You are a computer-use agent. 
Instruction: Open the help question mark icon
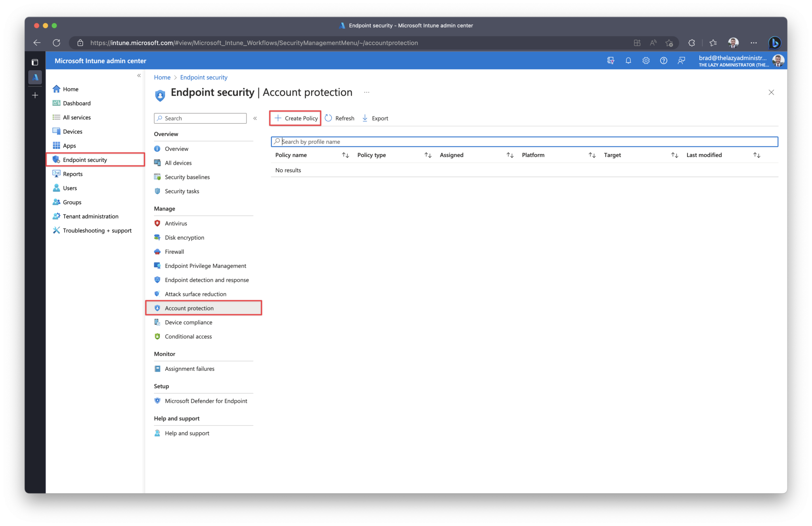[x=663, y=61]
